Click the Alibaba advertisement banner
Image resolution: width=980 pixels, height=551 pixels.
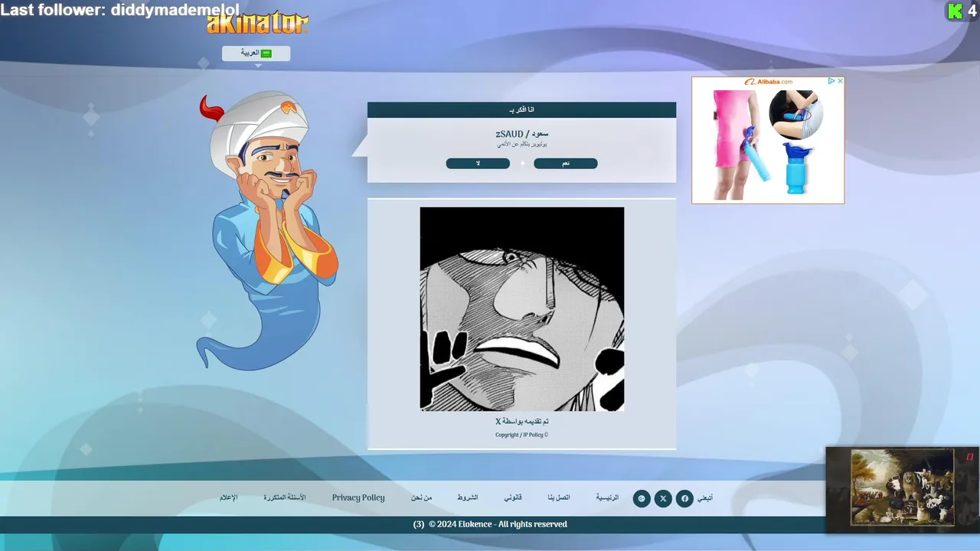pyautogui.click(x=768, y=140)
